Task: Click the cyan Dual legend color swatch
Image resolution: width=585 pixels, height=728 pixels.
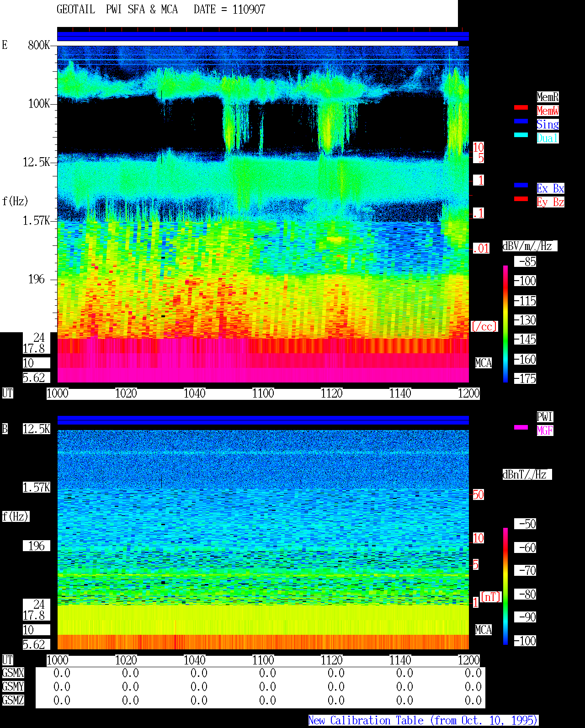Action: (x=521, y=135)
